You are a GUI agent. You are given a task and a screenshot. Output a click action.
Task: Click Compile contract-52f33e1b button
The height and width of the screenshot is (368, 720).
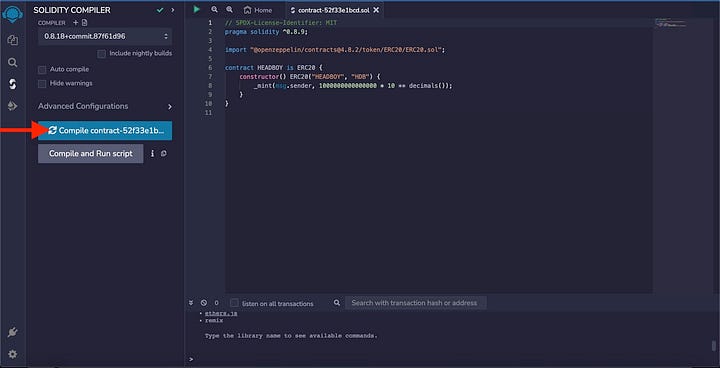point(105,130)
